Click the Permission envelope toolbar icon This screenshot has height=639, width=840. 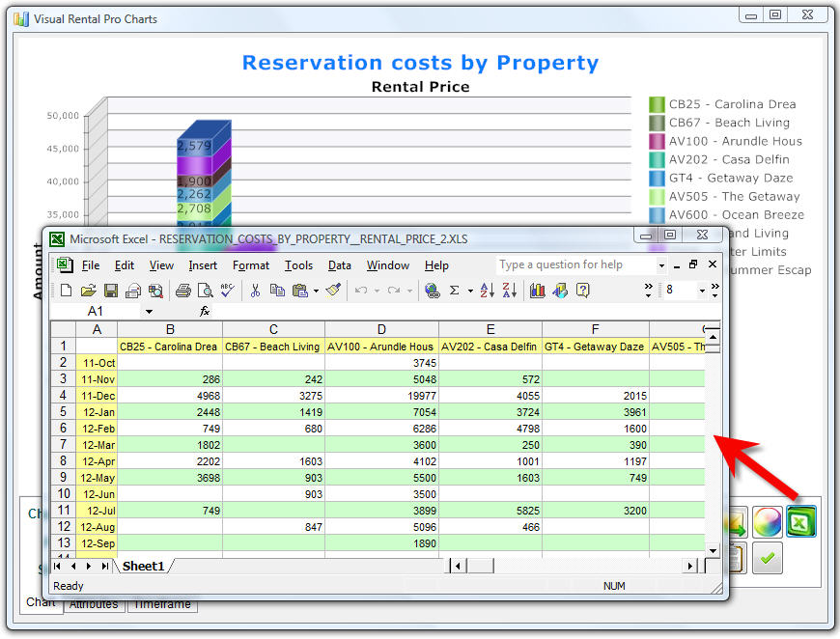click(133, 291)
